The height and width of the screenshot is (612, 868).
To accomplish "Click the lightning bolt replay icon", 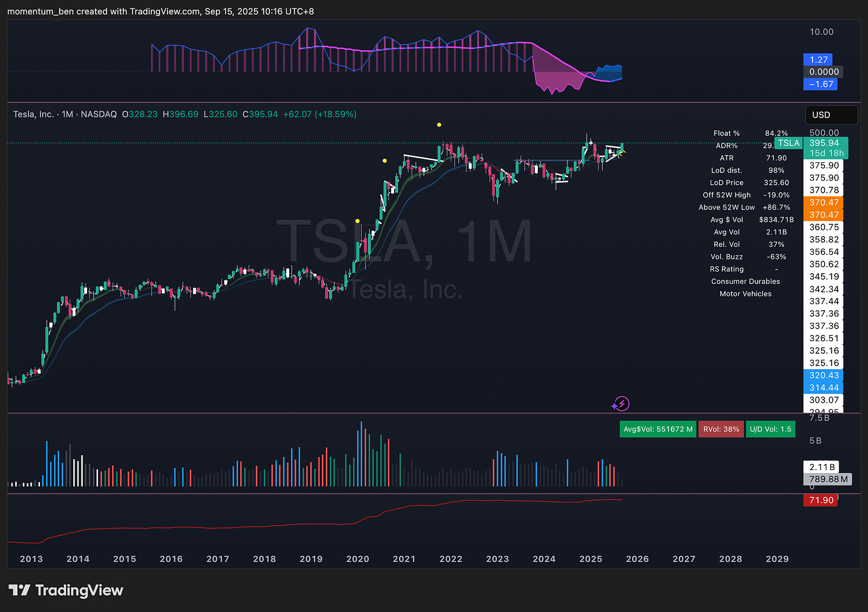I will 622,404.
